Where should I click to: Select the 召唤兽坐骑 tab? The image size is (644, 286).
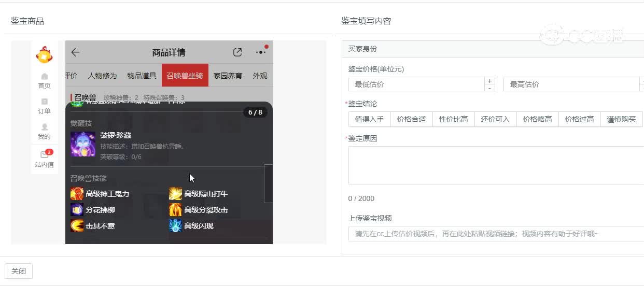tap(185, 76)
